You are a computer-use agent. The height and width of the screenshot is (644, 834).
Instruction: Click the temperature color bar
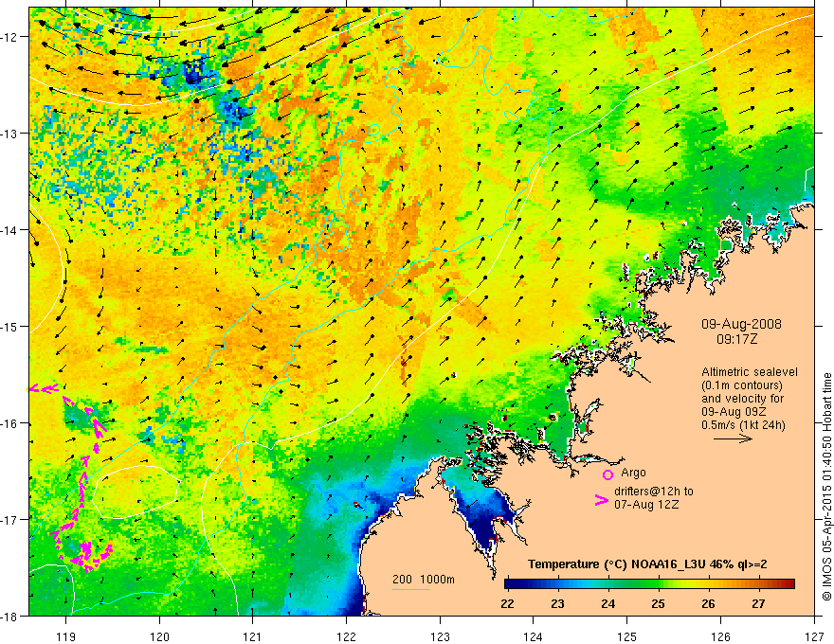649,584
